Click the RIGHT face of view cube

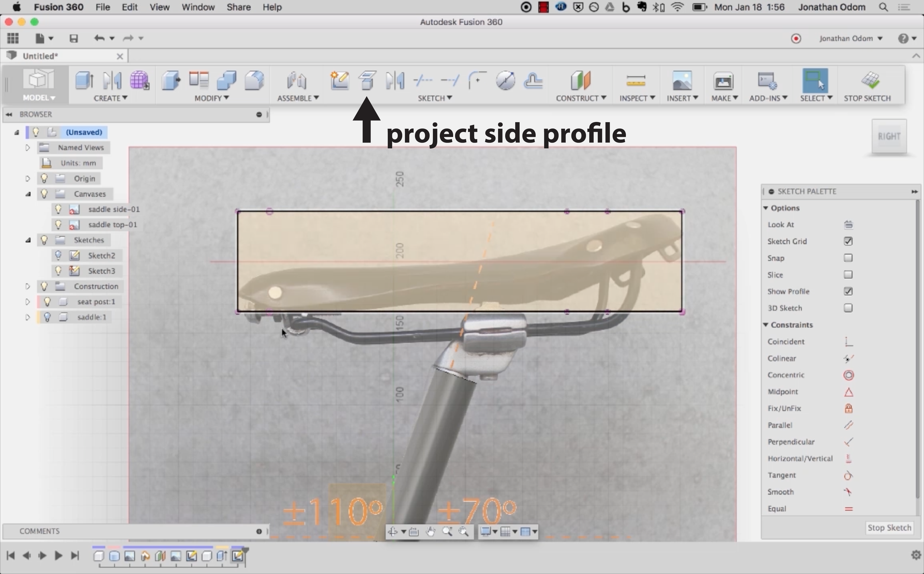coord(889,136)
